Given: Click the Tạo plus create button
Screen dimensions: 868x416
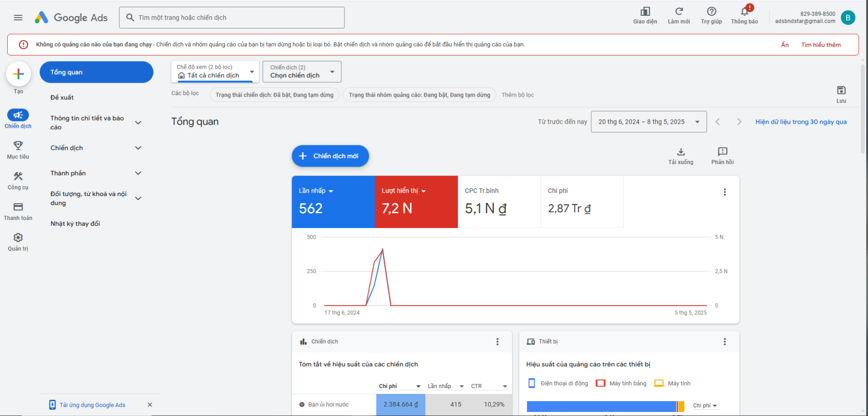Looking at the screenshot, I should pyautogui.click(x=18, y=74).
